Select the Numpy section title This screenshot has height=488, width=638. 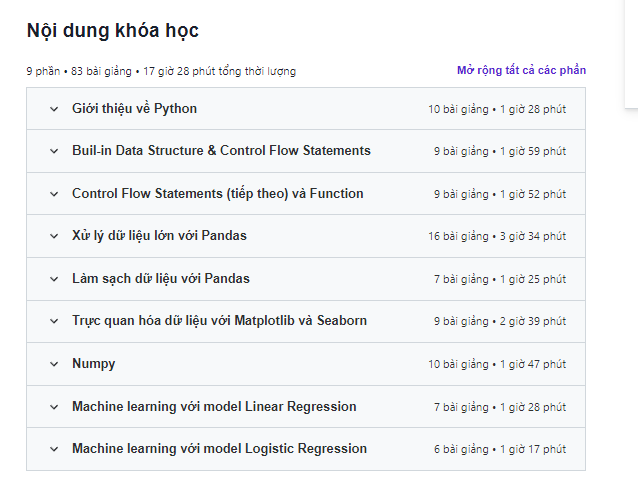tap(93, 364)
